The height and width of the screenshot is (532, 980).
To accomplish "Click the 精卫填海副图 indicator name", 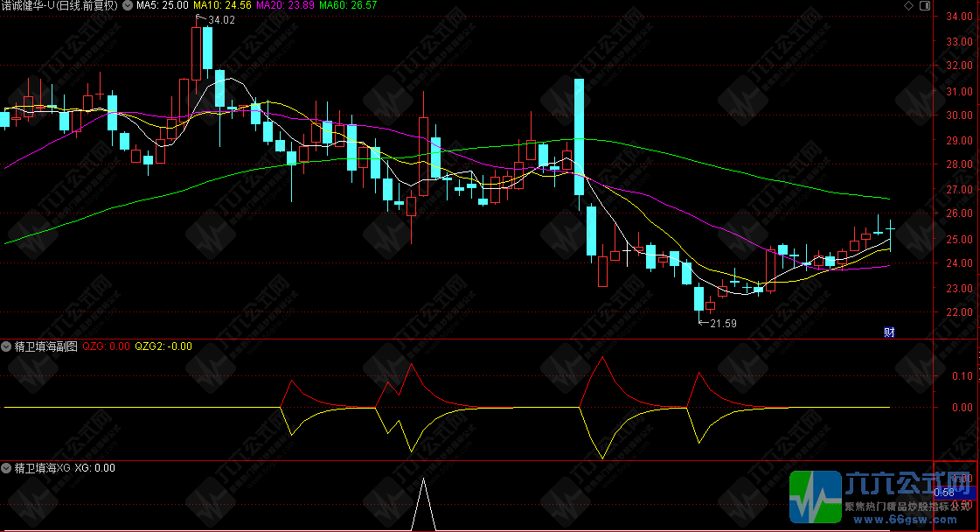I will click(46, 346).
